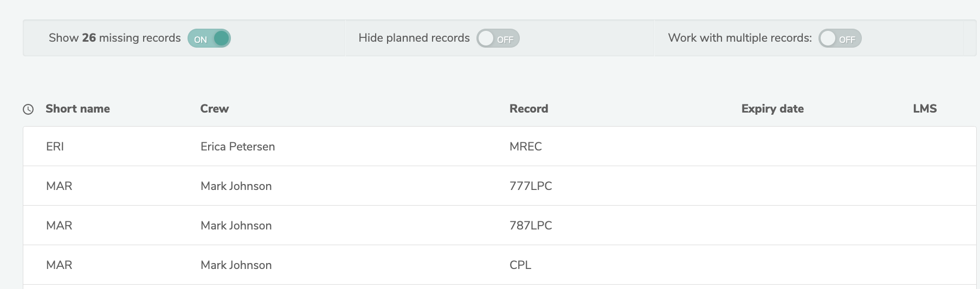Click the 777LPC record label

[530, 186]
